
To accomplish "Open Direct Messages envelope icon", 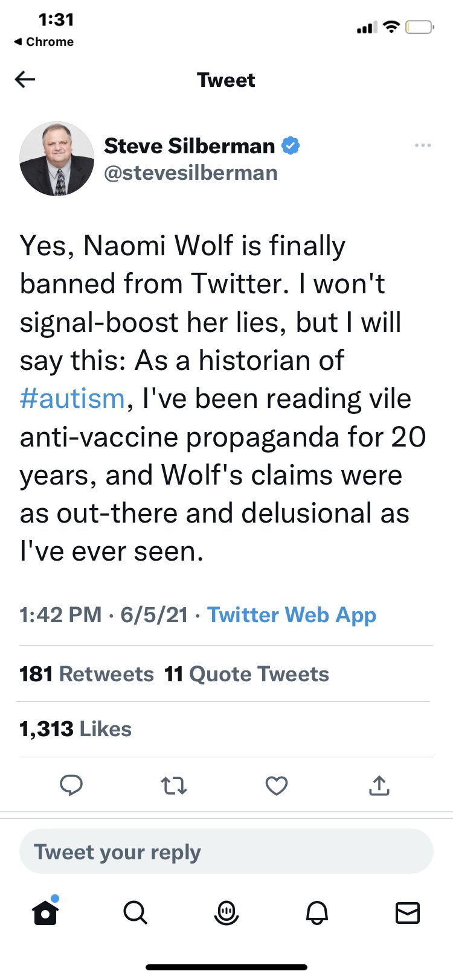I will click(407, 913).
